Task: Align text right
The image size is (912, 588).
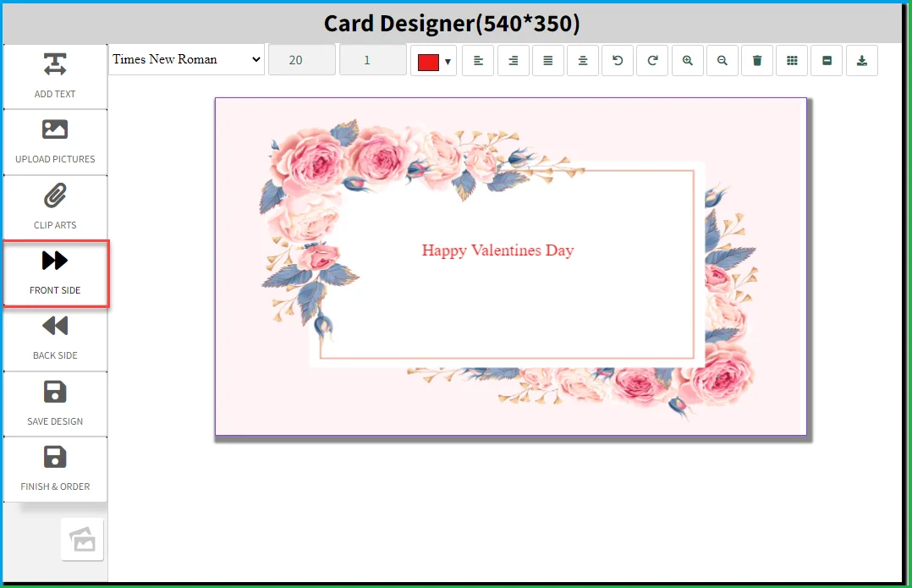Action: [x=513, y=60]
